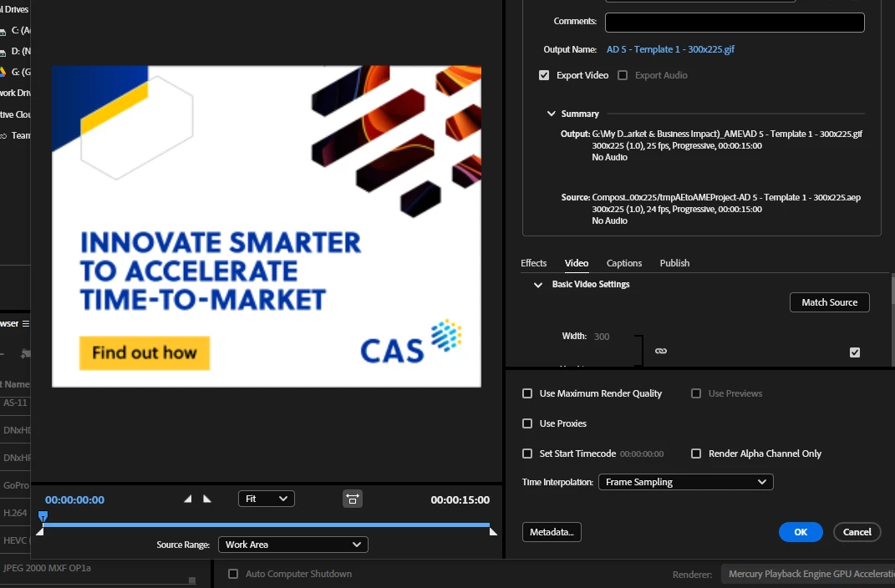Screen dimensions: 895x588
Task: Switch to the Captions tab
Action: (624, 263)
